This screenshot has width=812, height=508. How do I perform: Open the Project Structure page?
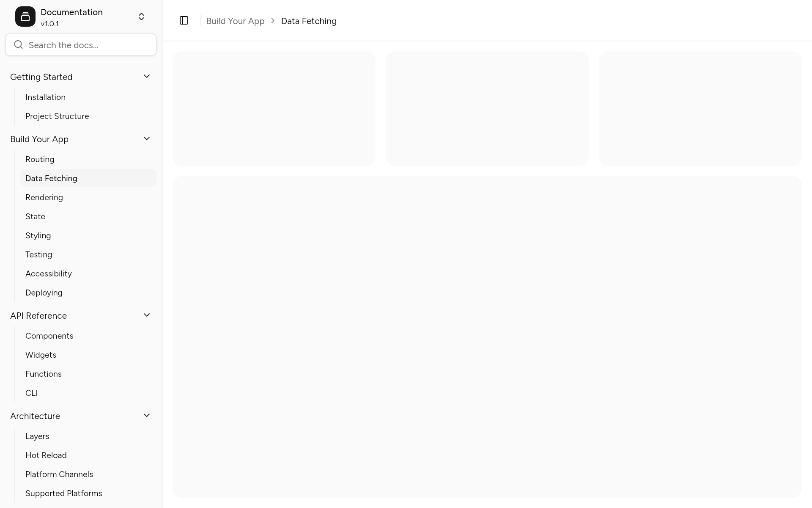tap(88, 116)
